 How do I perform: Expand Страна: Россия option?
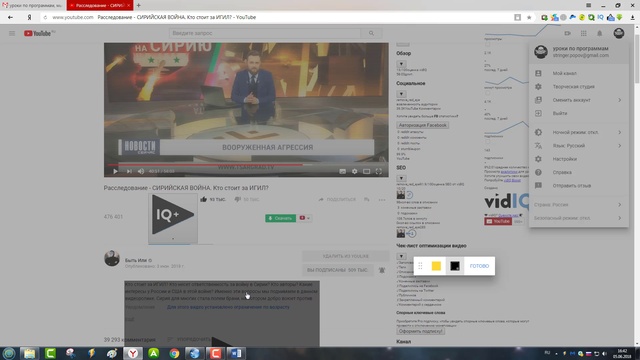point(579,205)
